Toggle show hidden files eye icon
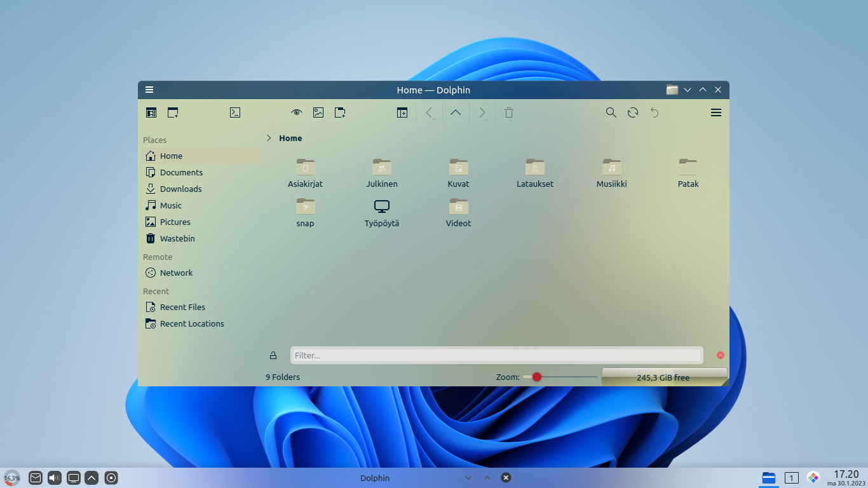This screenshot has height=488, width=868. coord(297,112)
